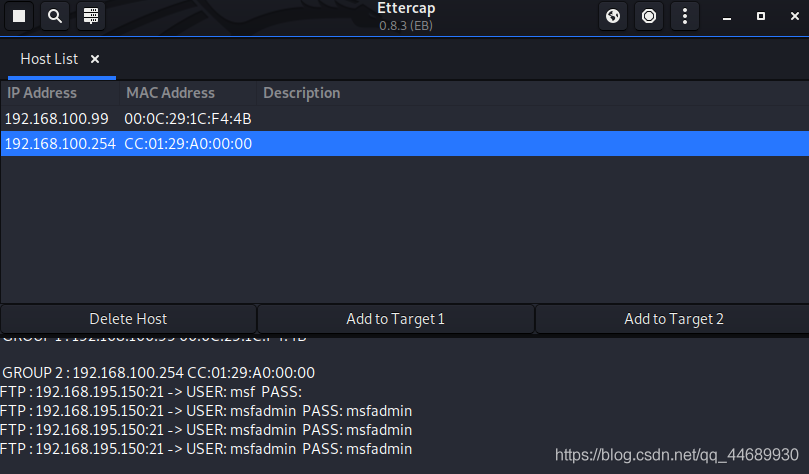Click the stop sniffing square button
This screenshot has height=474, width=809.
coord(19,16)
